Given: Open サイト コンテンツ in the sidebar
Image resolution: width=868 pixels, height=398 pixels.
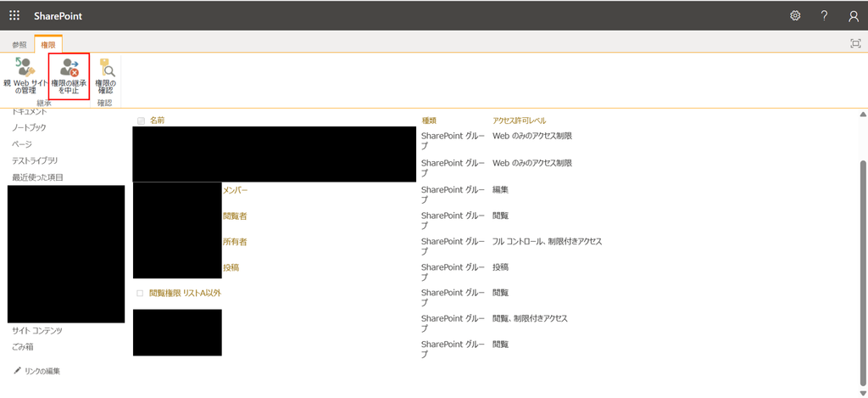Looking at the screenshot, I should (x=37, y=331).
